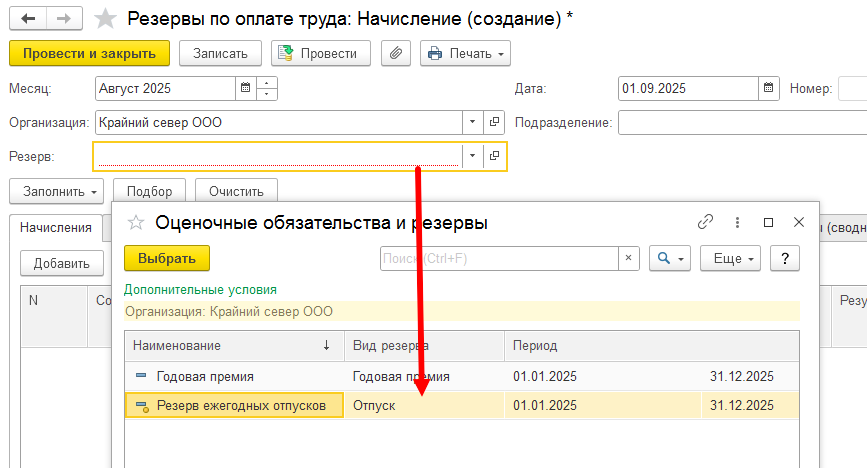Expand the Организация dropdown list

pyautogui.click(x=472, y=122)
